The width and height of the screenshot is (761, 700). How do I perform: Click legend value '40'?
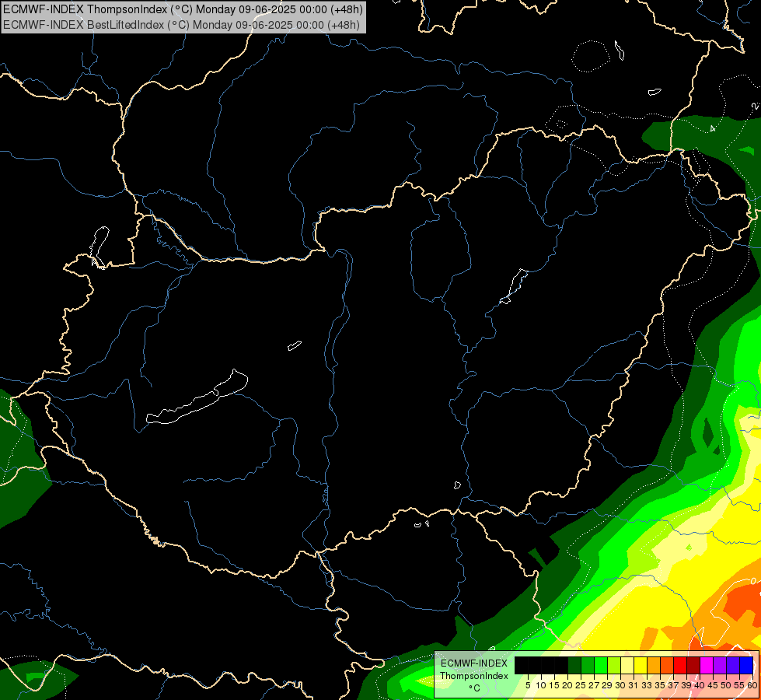click(700, 685)
